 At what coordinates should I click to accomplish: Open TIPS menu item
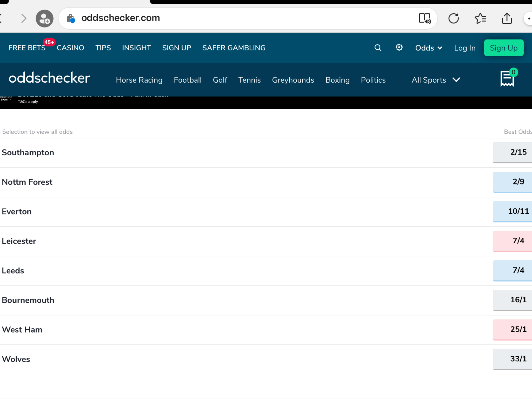tap(103, 48)
